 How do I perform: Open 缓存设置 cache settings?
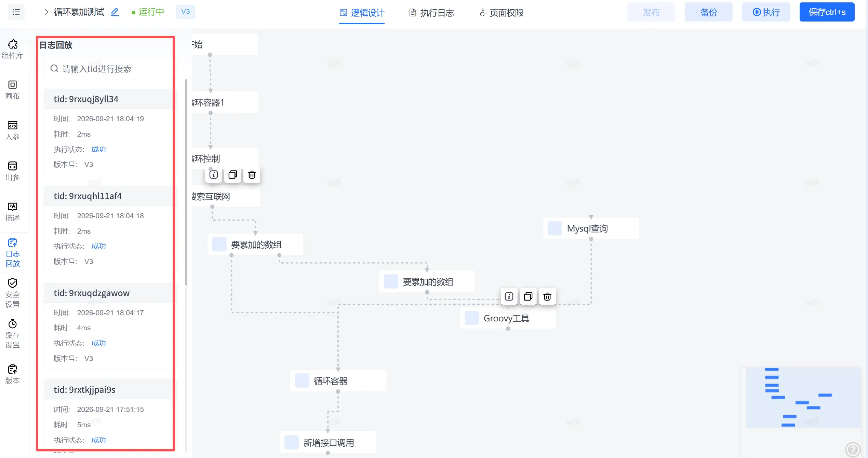point(13,334)
